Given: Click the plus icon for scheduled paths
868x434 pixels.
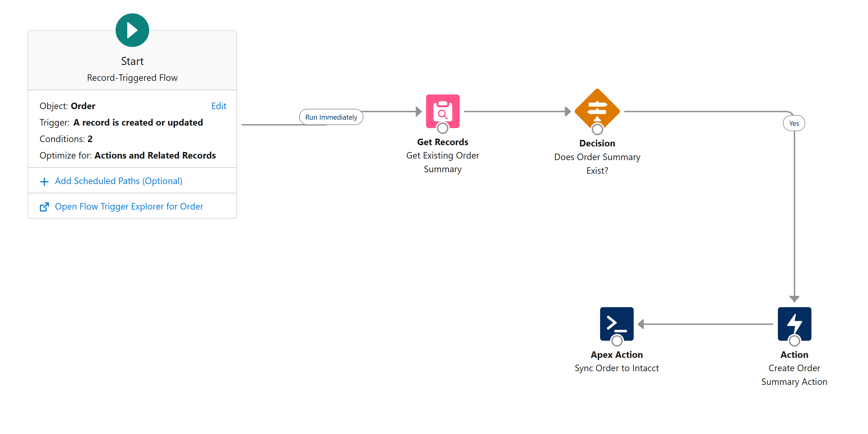Looking at the screenshot, I should pos(44,182).
